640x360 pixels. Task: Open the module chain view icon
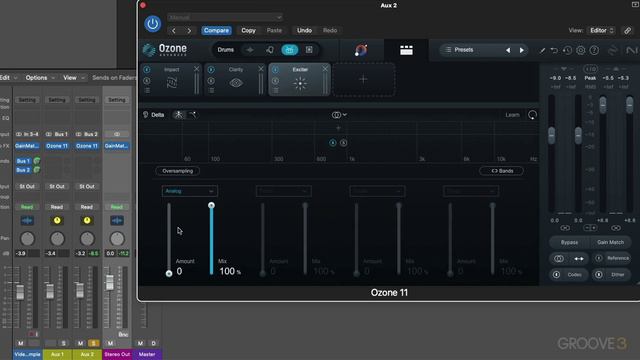(406, 50)
